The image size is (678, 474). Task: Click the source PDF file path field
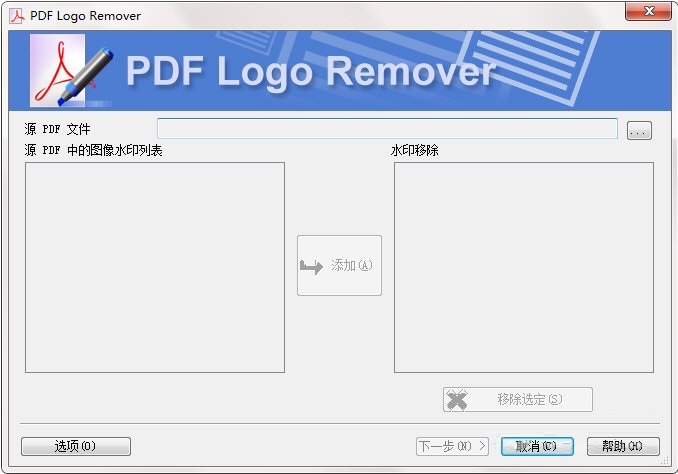click(x=387, y=128)
